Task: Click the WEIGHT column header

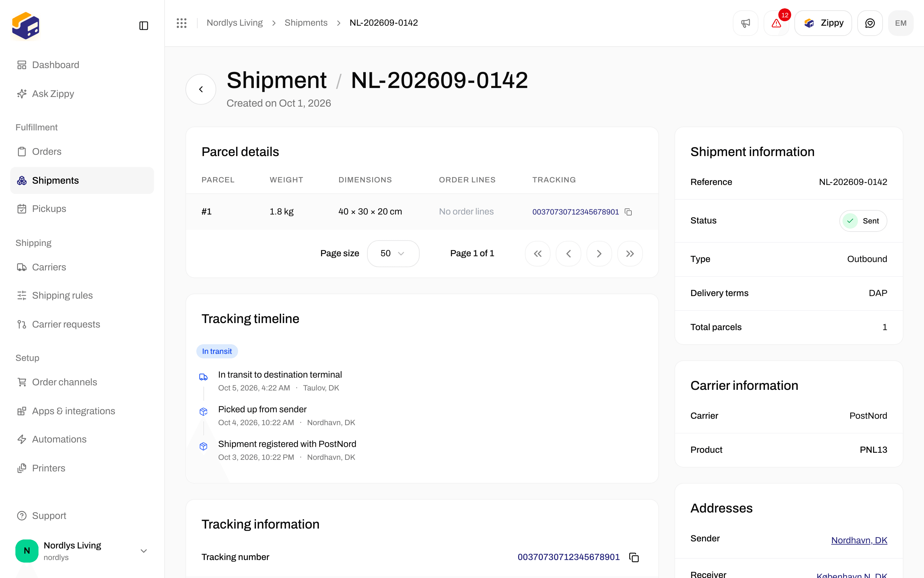Action: (287, 180)
